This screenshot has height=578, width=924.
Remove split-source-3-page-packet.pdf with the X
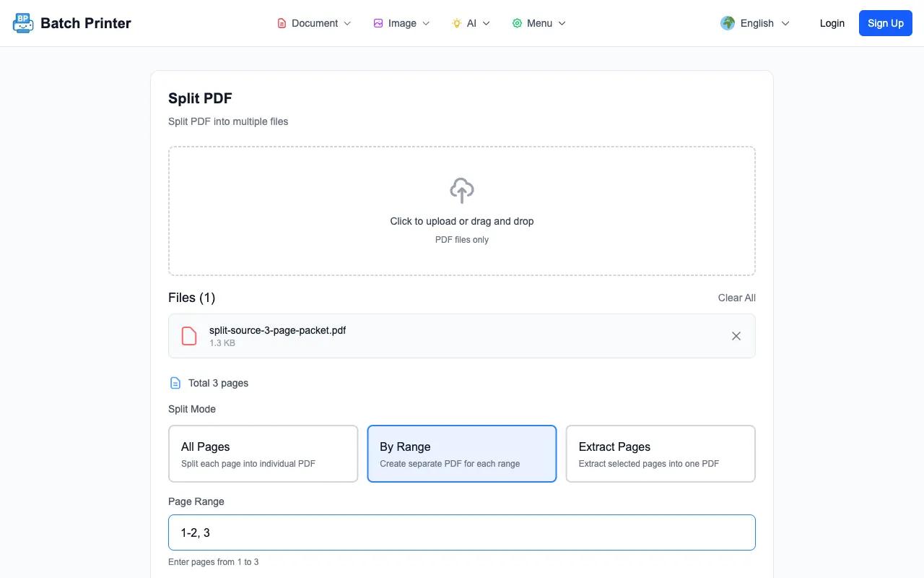pos(736,336)
